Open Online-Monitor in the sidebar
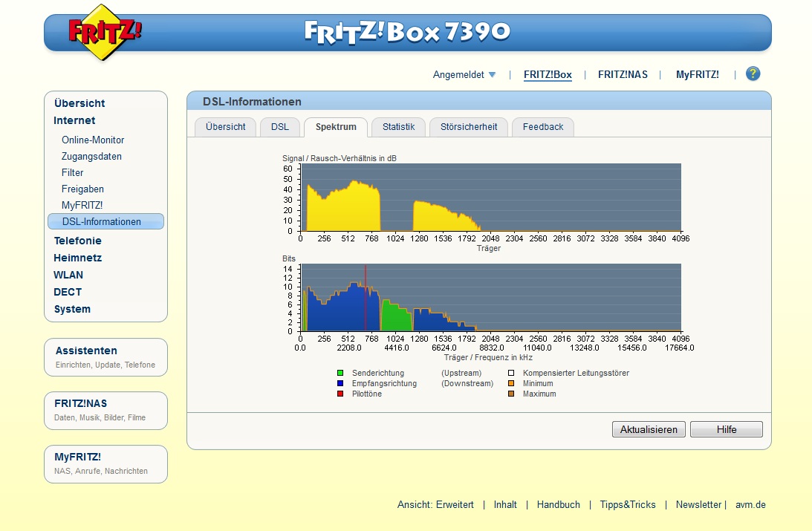Image resolution: width=812 pixels, height=531 pixels. [x=93, y=140]
